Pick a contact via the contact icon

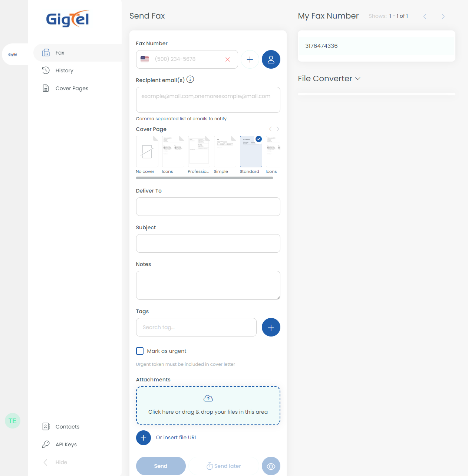tap(271, 59)
